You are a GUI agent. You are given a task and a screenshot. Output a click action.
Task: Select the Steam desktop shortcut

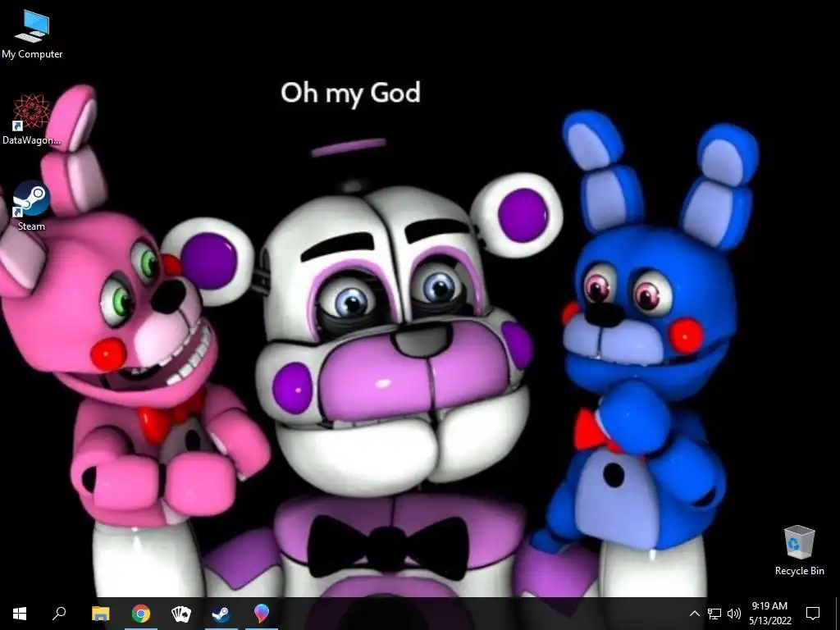(x=32, y=206)
